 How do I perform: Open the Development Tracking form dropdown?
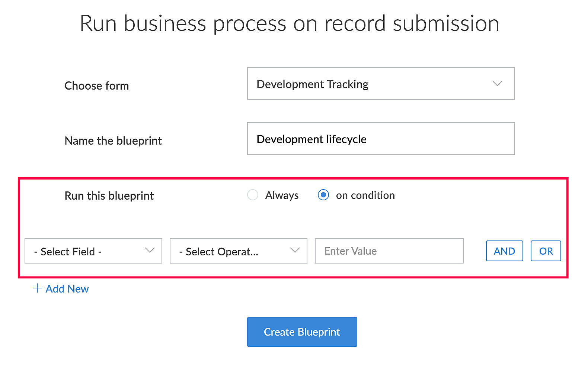[x=380, y=84]
